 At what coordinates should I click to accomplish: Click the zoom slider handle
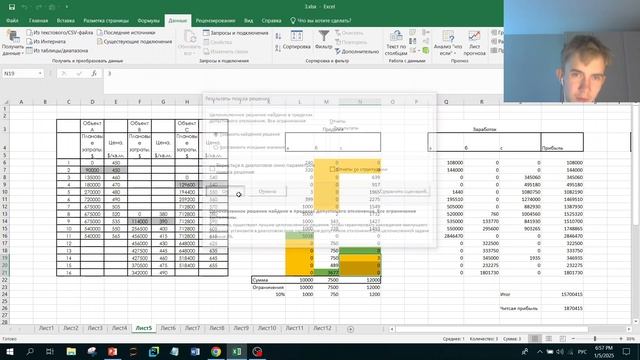pyautogui.click(x=595, y=339)
